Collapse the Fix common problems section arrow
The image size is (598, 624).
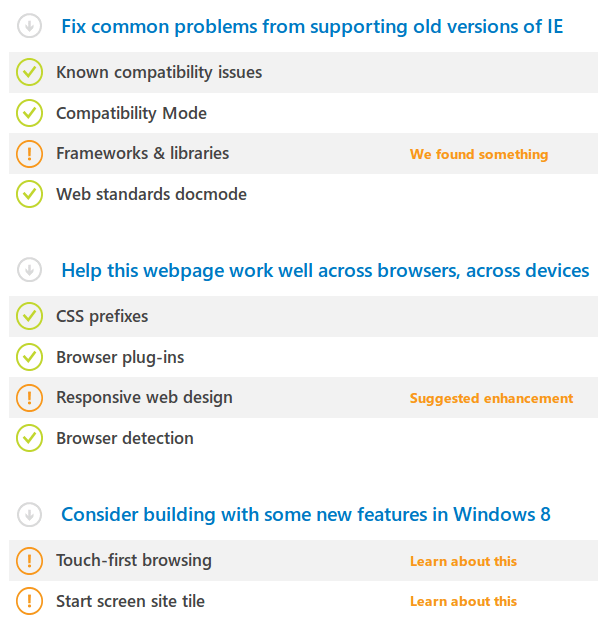29,26
